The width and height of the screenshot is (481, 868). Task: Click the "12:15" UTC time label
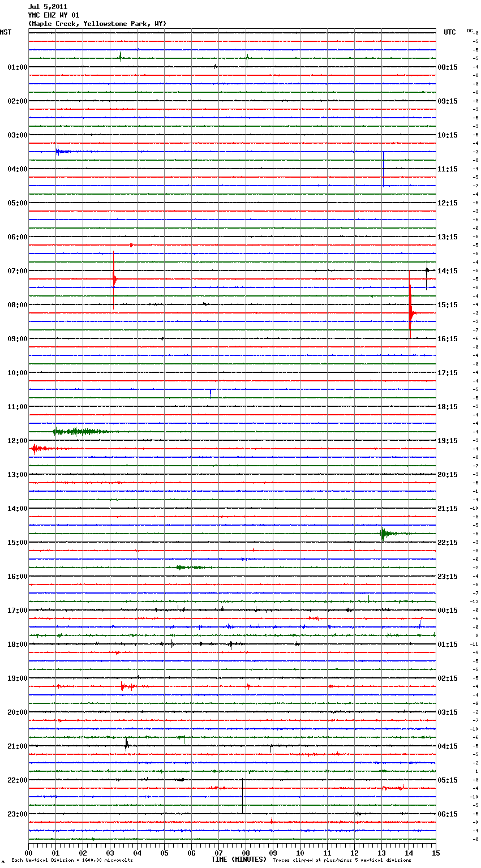coord(448,203)
